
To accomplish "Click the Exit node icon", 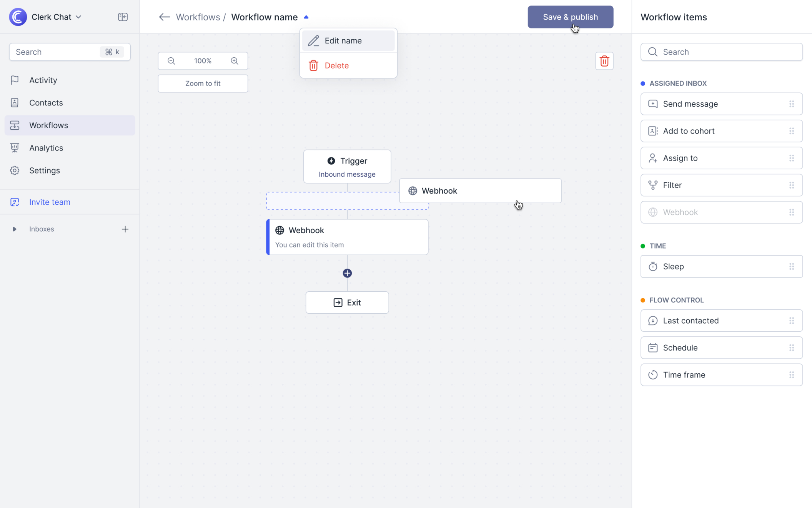I will [338, 302].
